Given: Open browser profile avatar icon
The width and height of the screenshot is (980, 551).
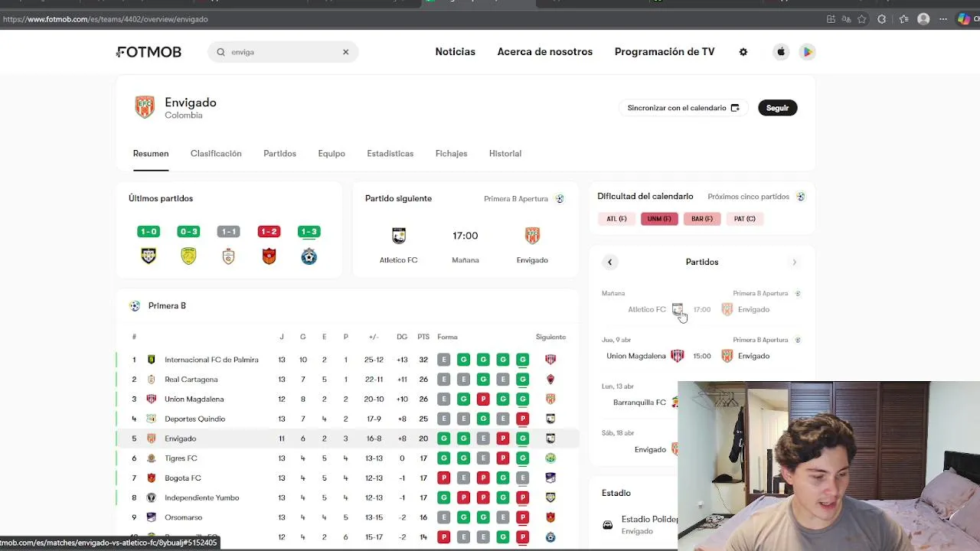Looking at the screenshot, I should 923,19.
